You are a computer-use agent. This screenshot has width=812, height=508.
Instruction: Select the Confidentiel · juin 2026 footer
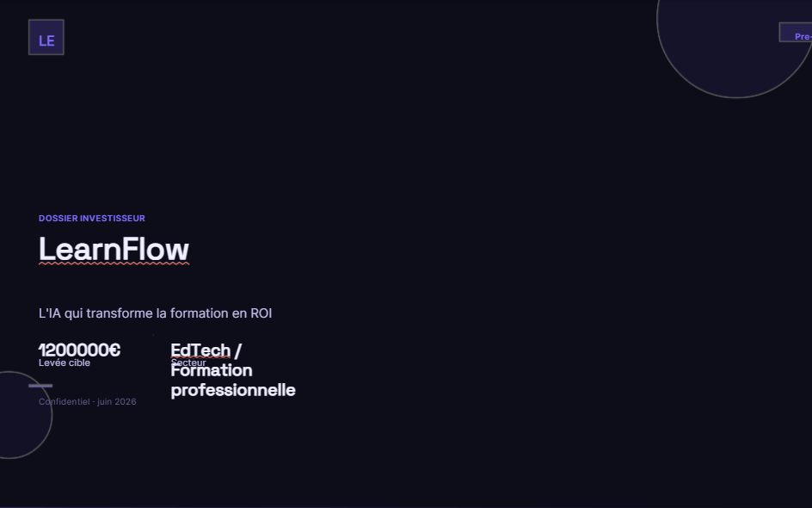(88, 402)
